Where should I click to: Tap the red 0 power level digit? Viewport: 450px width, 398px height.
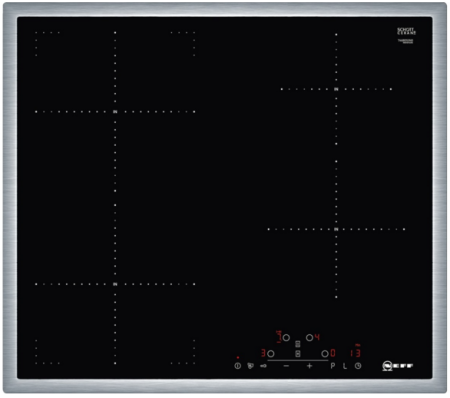[x=333, y=353]
